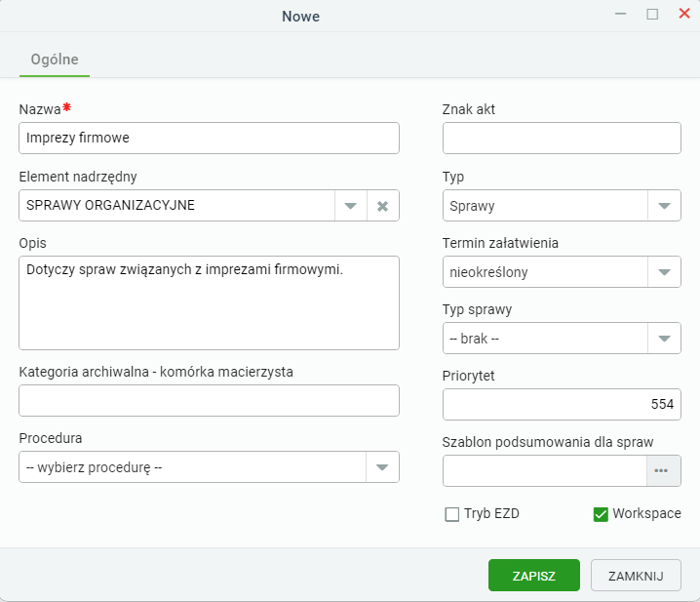Open the Szablon podsumowania browse button with three dots
Image resolution: width=700 pixels, height=602 pixels.
[663, 470]
